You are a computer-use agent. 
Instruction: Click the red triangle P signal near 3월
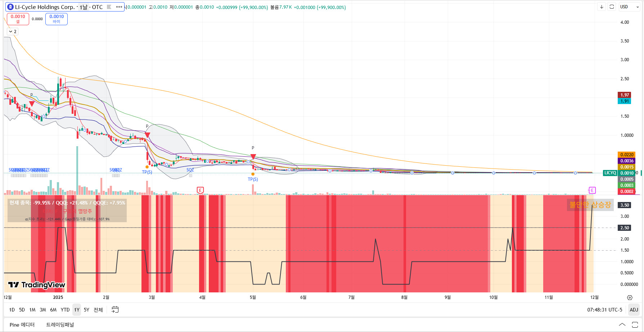coord(147,135)
